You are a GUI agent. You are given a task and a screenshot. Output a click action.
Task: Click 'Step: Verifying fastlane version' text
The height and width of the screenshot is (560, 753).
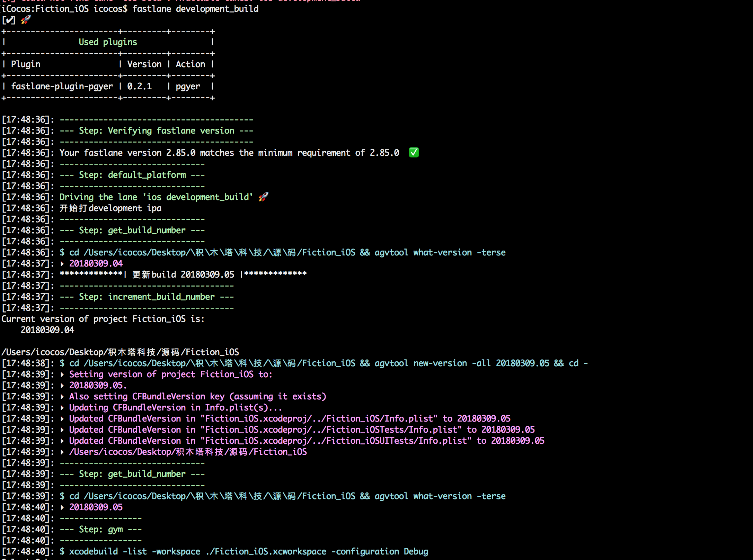coord(157,130)
